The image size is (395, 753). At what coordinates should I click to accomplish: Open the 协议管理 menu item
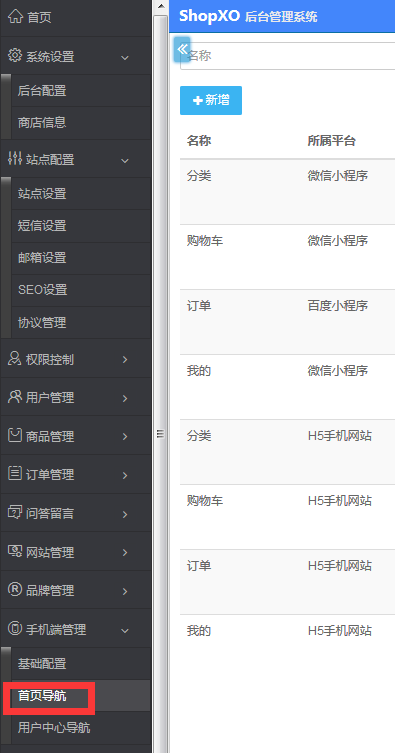81,322
